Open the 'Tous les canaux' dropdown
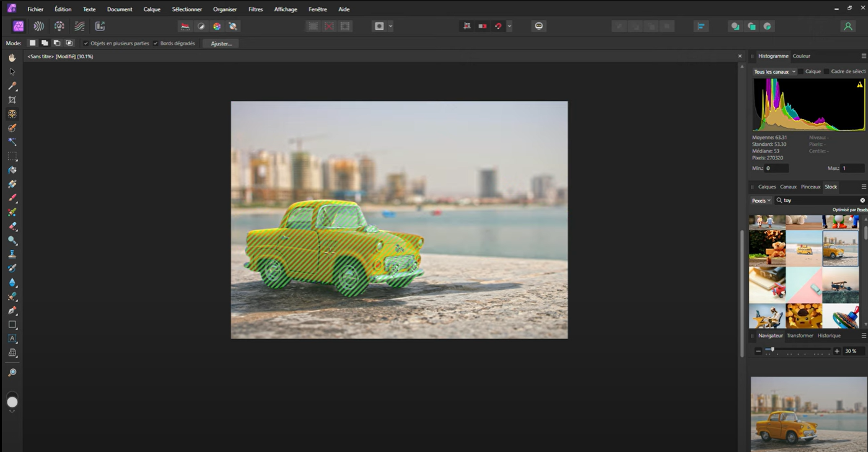The image size is (868, 452). coord(774,72)
